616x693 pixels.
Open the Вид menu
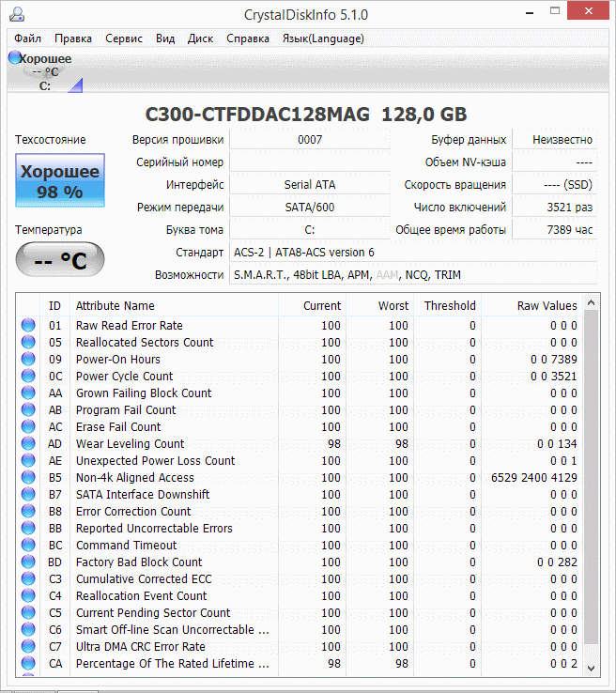coord(165,38)
